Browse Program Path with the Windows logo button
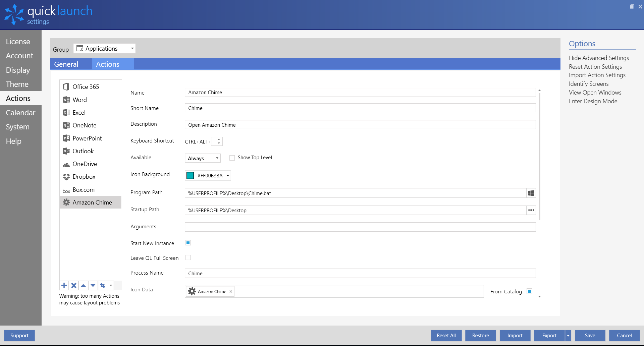644x346 pixels. pos(531,193)
